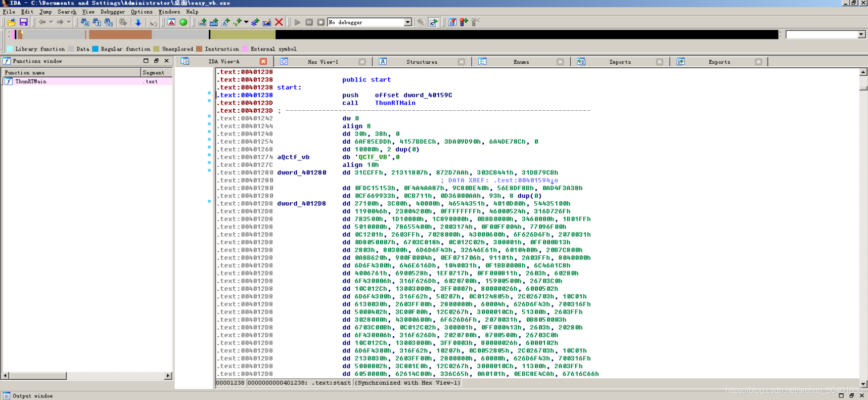Click the run-to-cursor icon after debugger dropdown
The width and height of the screenshot is (868, 400).
pyautogui.click(x=421, y=22)
